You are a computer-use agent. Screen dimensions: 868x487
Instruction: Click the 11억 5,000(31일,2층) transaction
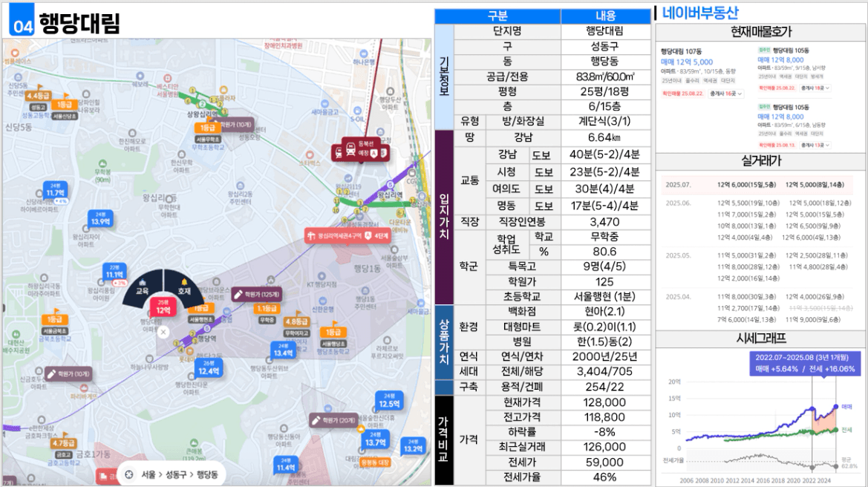point(746,255)
